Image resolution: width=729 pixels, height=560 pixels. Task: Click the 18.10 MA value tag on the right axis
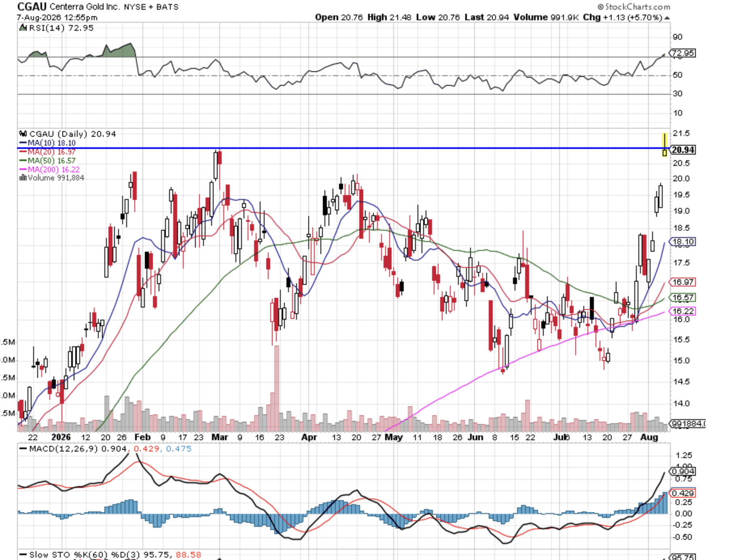[683, 242]
